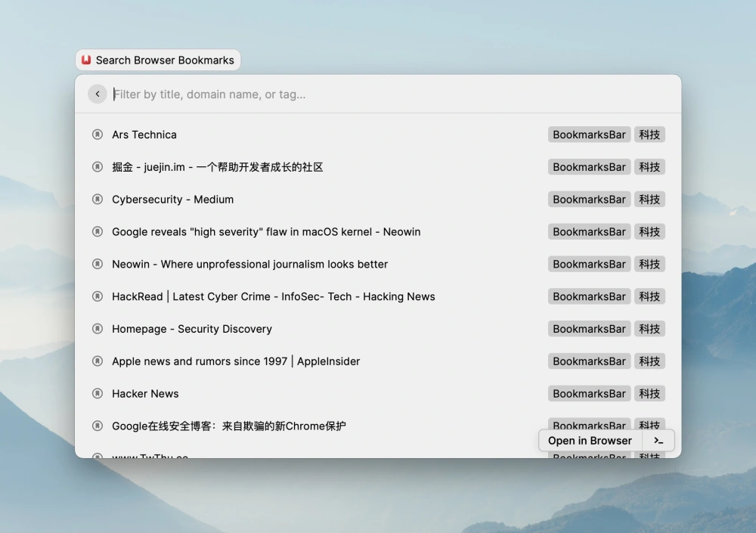Click 科技 tag on AppleInsider row

pyautogui.click(x=649, y=361)
